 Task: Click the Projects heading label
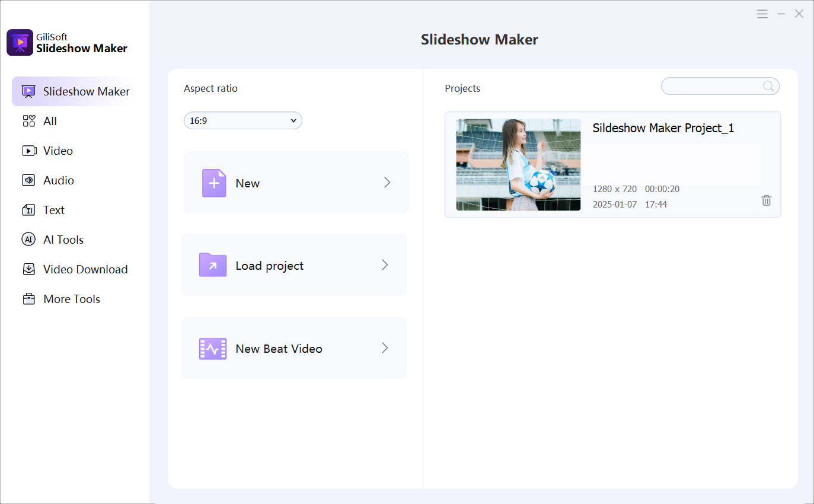coord(462,88)
